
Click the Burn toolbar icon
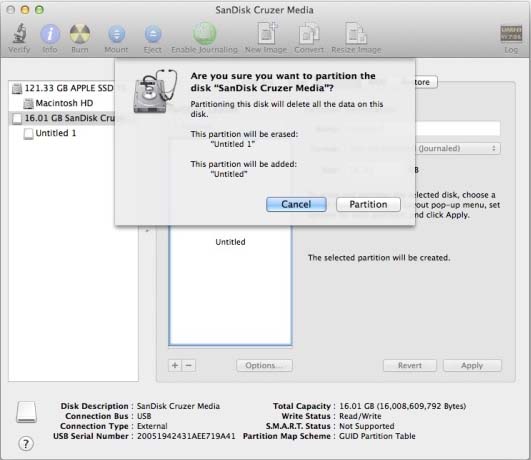click(80, 34)
